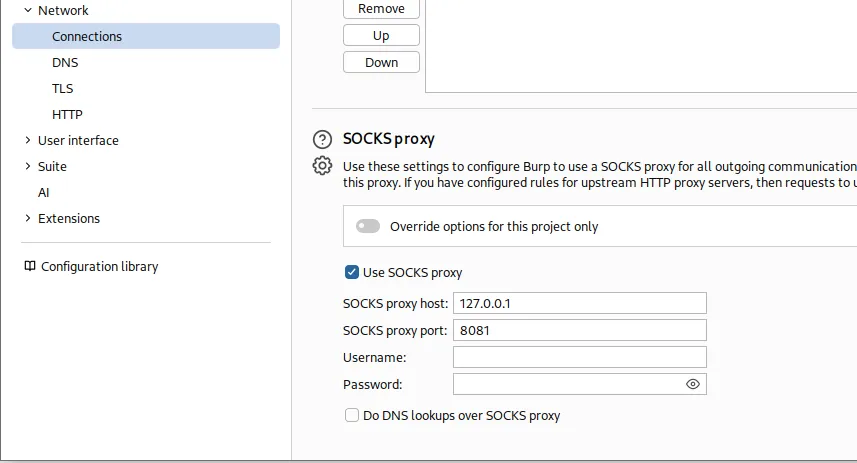Click the upstream proxy rules list area

pos(641,46)
